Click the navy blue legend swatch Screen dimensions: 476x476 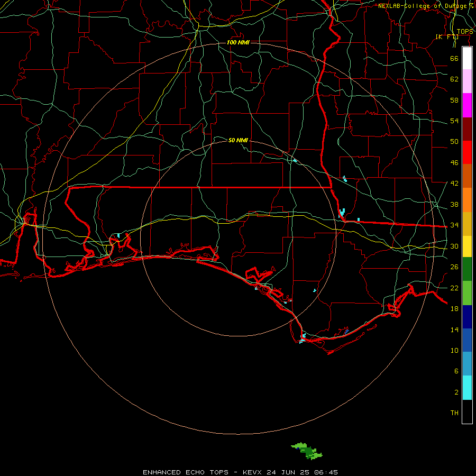pyautogui.click(x=467, y=317)
